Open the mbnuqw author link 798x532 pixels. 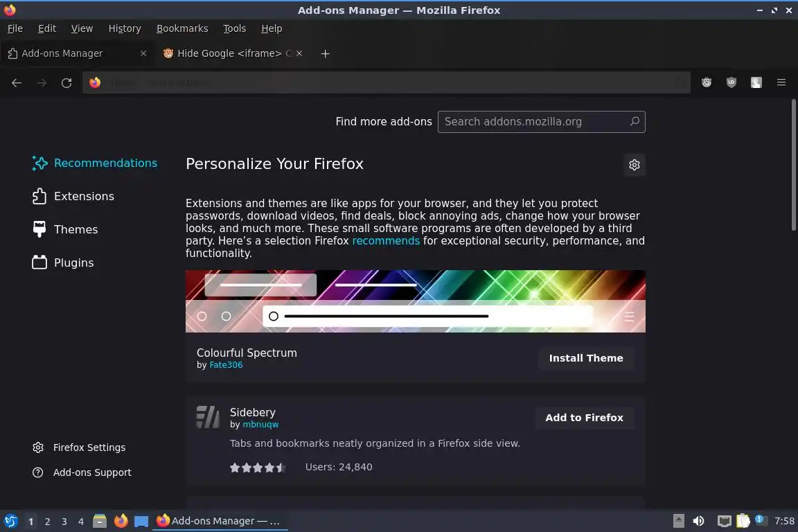click(260, 424)
